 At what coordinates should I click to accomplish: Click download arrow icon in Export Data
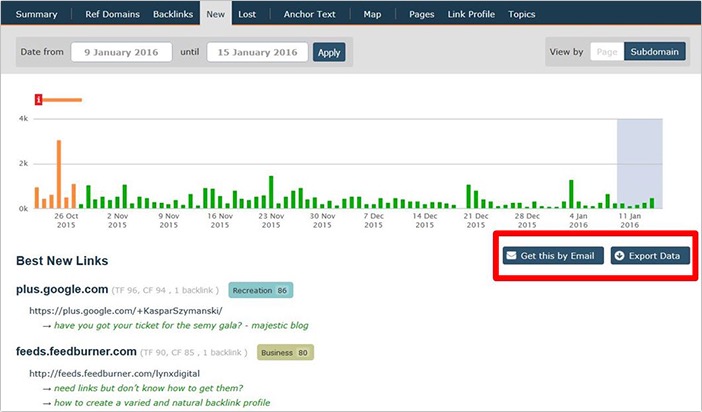click(619, 256)
